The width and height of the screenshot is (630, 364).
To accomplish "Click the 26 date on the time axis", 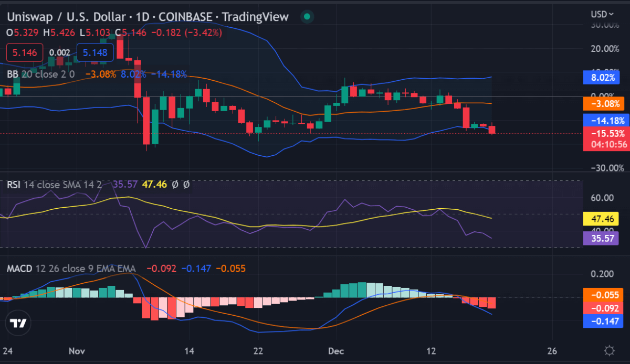I will click(x=552, y=350).
